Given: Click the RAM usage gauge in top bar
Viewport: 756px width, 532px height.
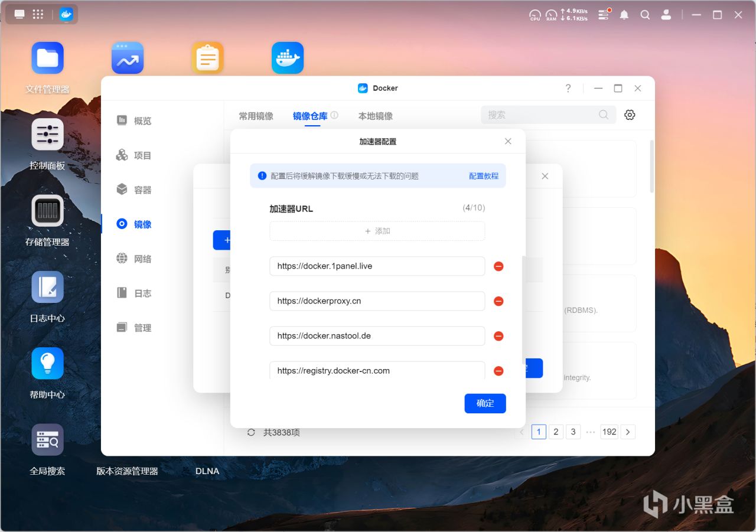Looking at the screenshot, I should coord(551,15).
